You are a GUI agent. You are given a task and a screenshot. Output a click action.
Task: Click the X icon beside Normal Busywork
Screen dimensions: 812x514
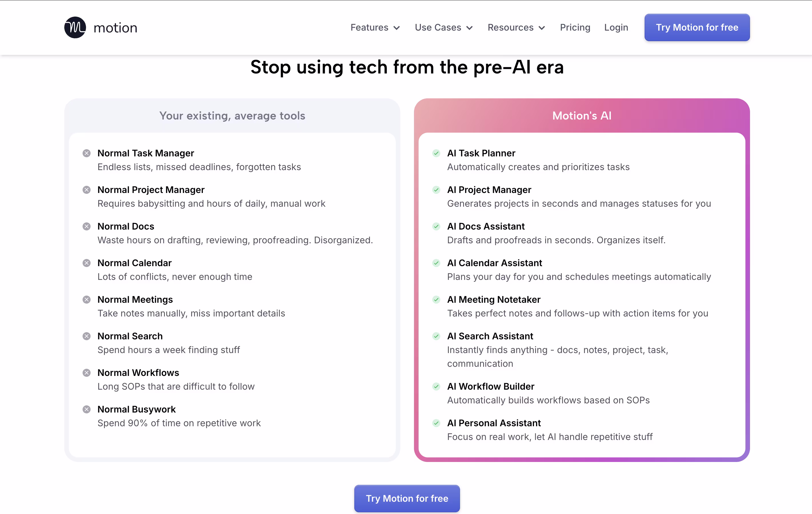pos(87,409)
